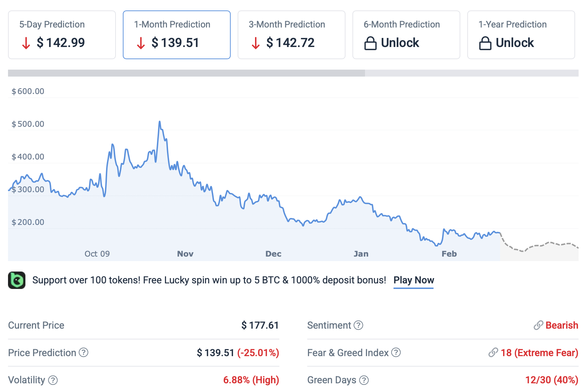
Task: Click the Volatility question mark icon
Action: coord(53,380)
